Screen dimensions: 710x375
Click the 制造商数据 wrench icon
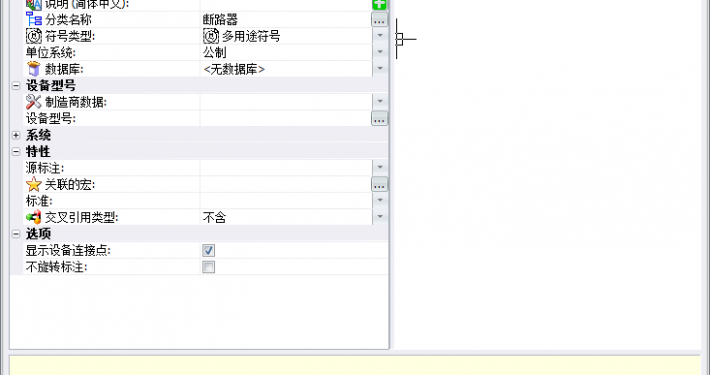pyautogui.click(x=34, y=102)
